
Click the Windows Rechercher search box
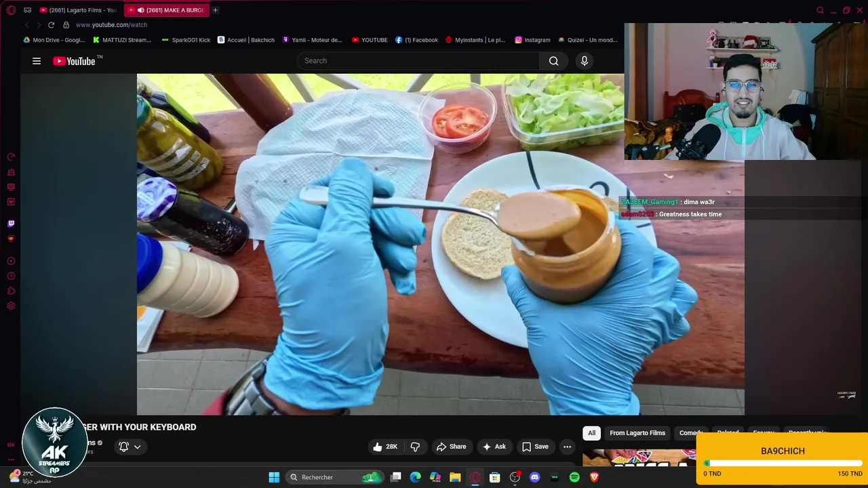tap(336, 477)
